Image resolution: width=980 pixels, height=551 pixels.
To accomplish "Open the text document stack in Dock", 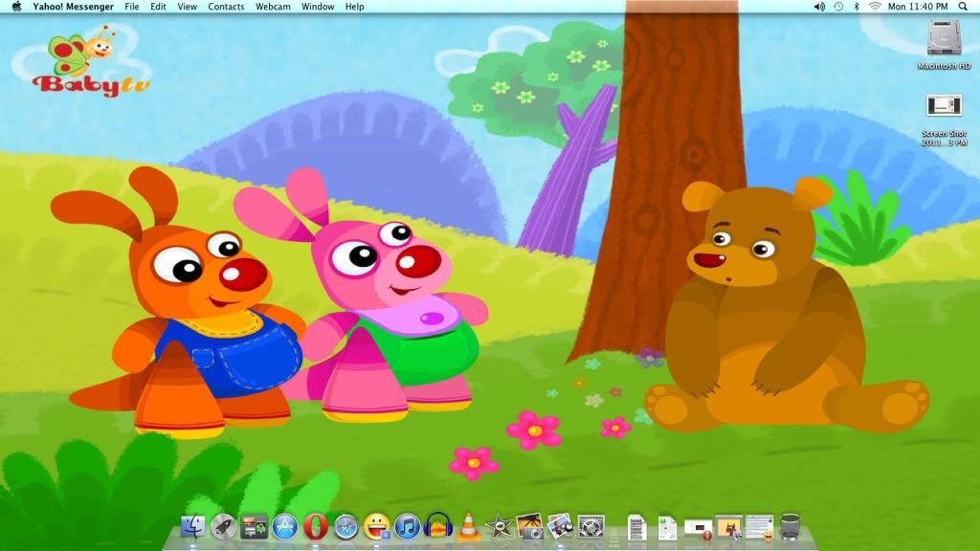I will [x=636, y=528].
